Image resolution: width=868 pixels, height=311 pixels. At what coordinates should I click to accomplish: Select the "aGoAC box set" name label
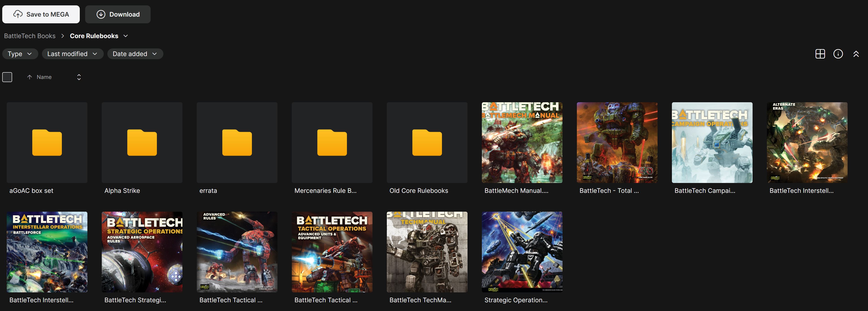(31, 191)
